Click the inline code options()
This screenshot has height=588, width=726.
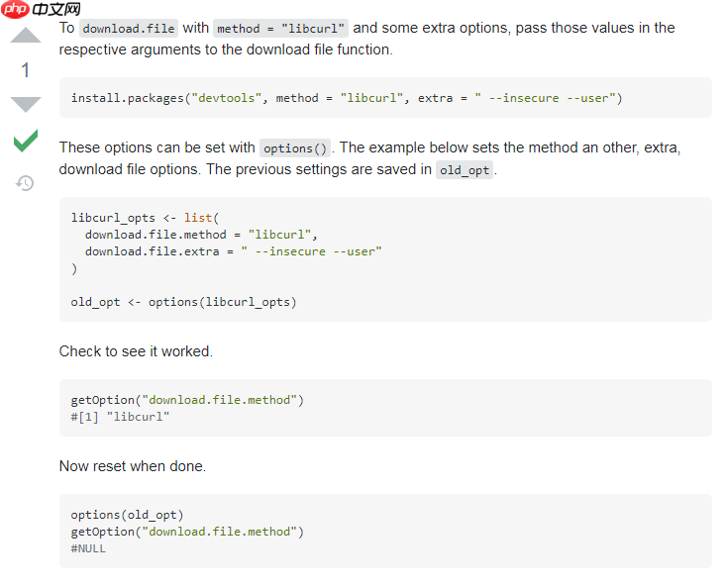pyautogui.click(x=295, y=148)
